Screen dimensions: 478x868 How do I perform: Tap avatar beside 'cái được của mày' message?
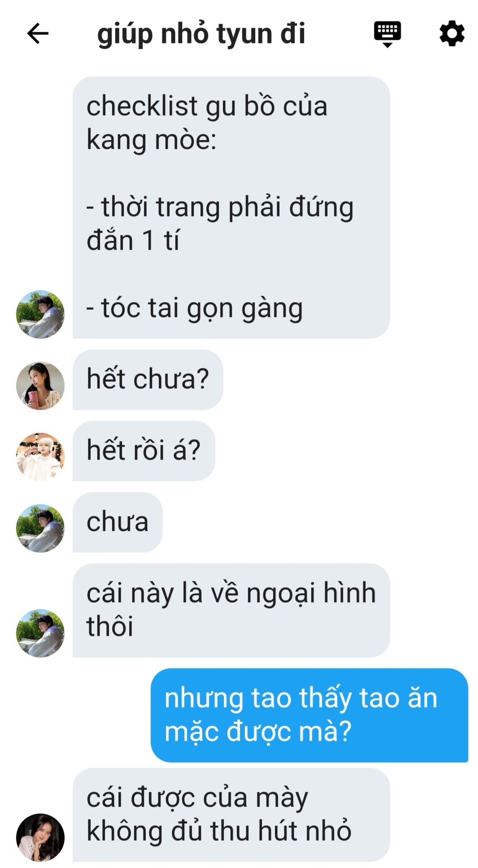(40, 838)
